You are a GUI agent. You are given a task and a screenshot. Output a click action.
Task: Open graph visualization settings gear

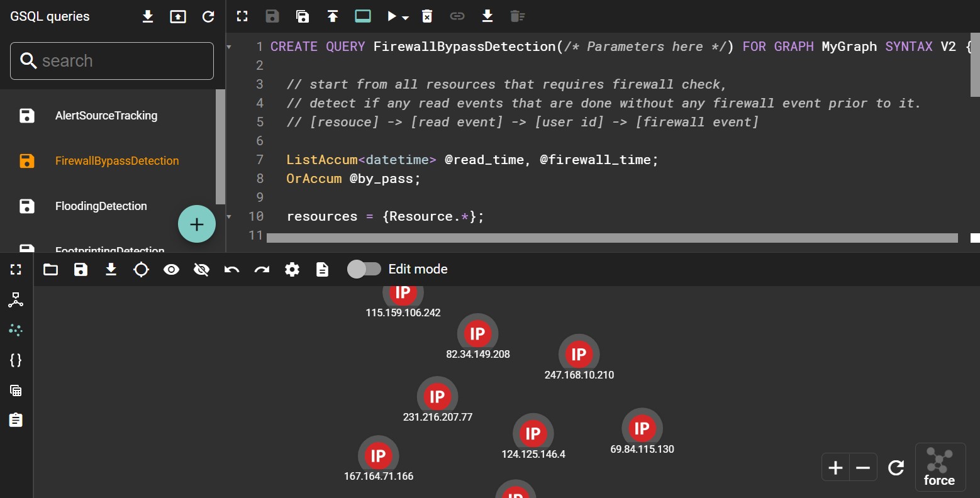[292, 270]
